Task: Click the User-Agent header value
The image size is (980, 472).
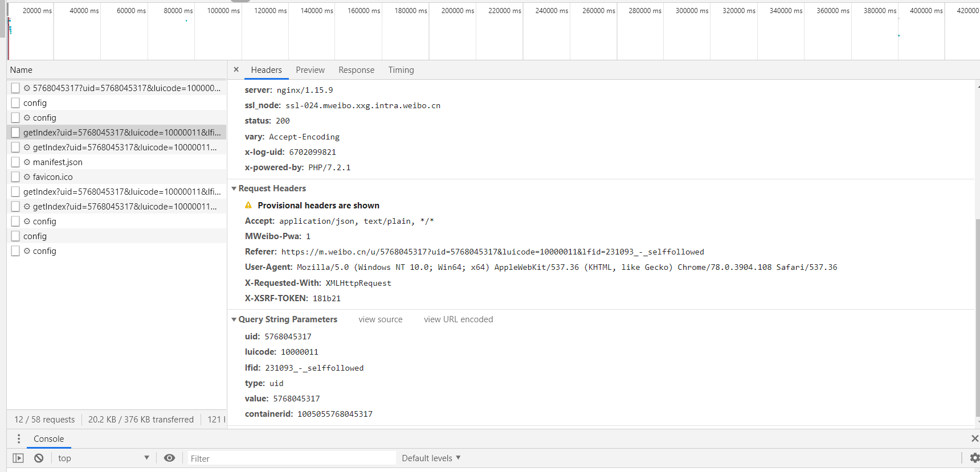Action: pyautogui.click(x=567, y=267)
